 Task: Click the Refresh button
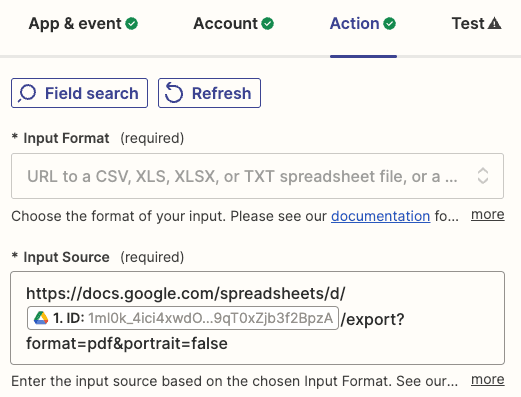click(x=209, y=93)
